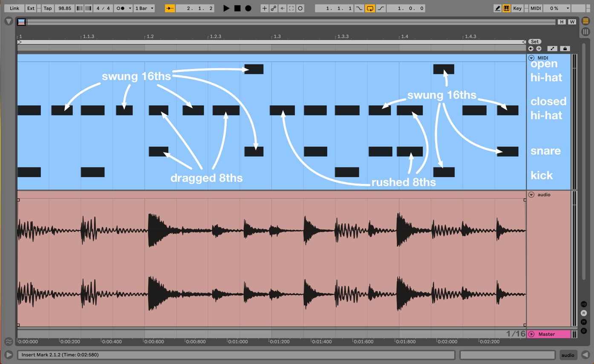Click the Tap tempo button

coord(47,8)
